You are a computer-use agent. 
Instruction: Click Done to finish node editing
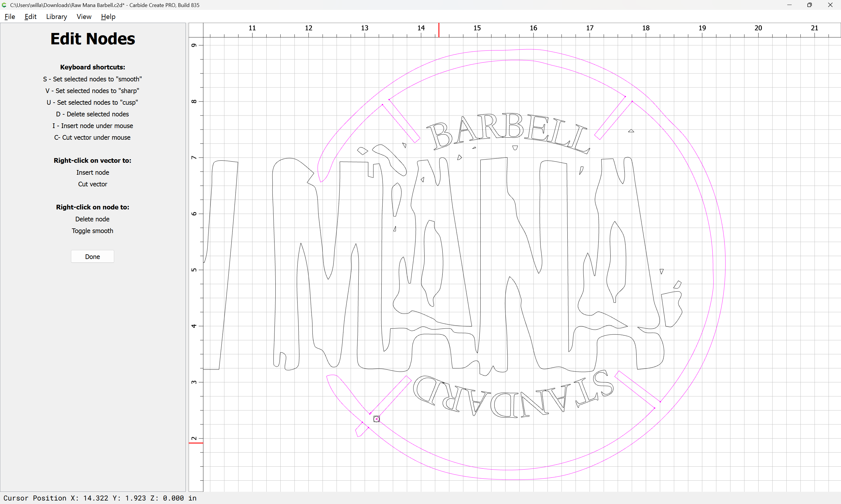tap(93, 257)
